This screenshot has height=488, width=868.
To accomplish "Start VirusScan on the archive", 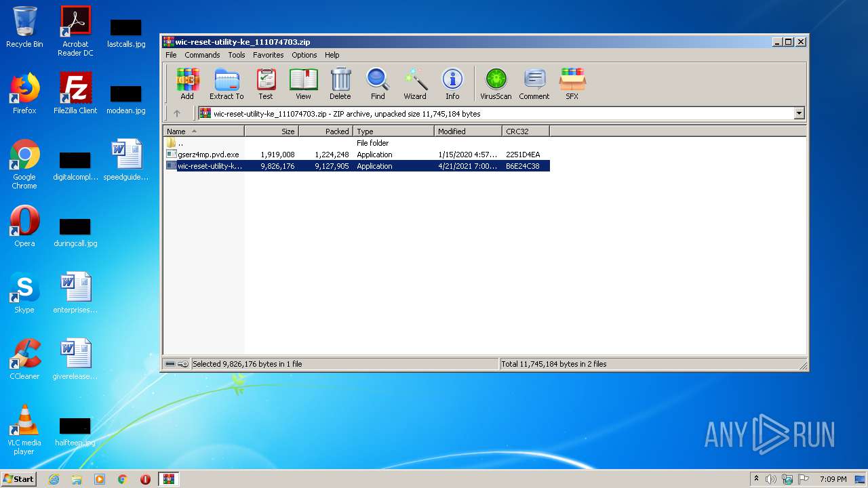I will [496, 84].
